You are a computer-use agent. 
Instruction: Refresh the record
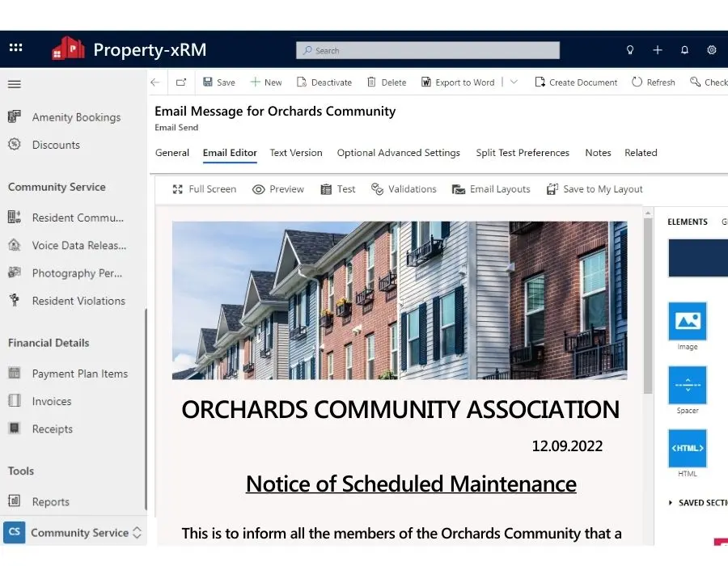(654, 82)
